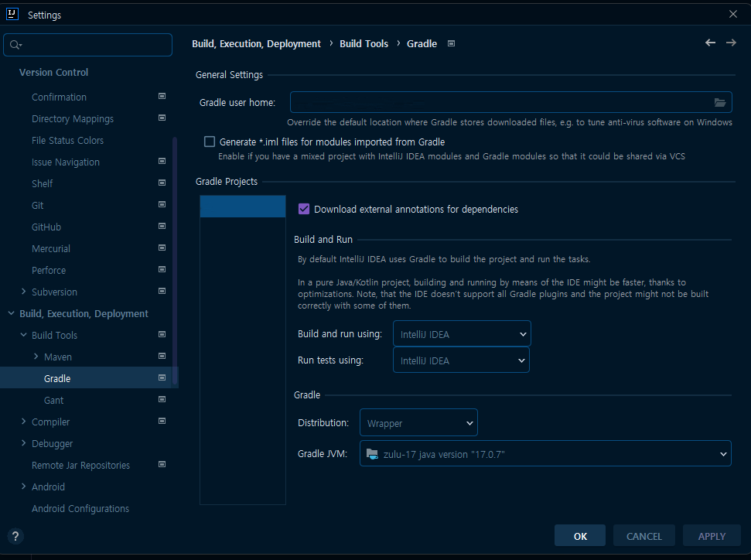The width and height of the screenshot is (751, 560).
Task: Click the CANCEL button
Action: [x=643, y=535]
